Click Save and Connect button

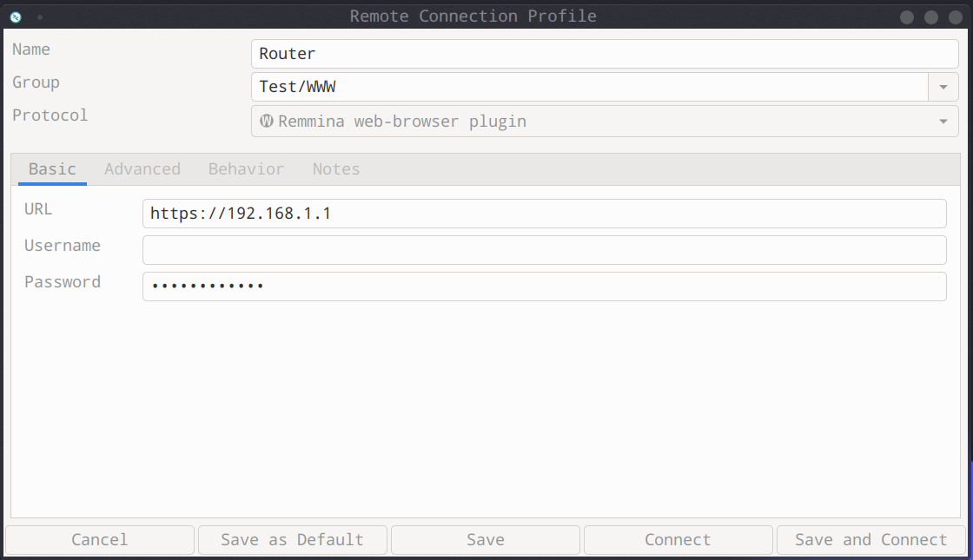coord(870,540)
